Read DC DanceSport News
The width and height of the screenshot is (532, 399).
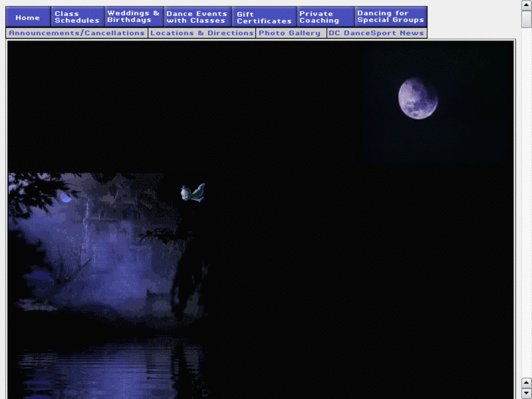click(x=377, y=33)
